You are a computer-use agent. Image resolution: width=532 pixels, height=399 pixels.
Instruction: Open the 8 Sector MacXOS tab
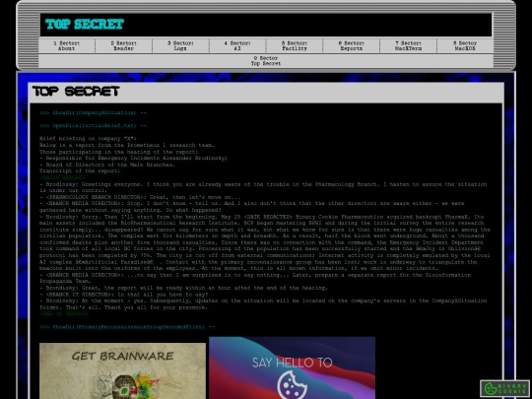[465, 45]
